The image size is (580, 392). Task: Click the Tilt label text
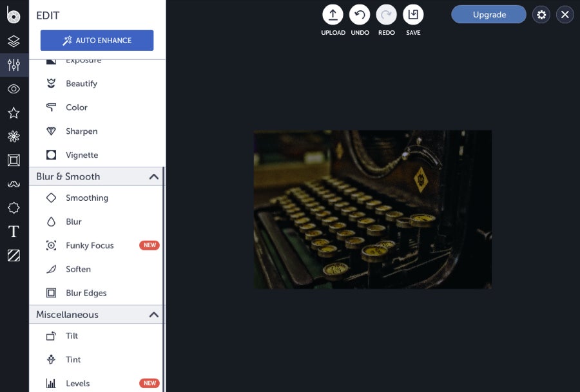72,336
